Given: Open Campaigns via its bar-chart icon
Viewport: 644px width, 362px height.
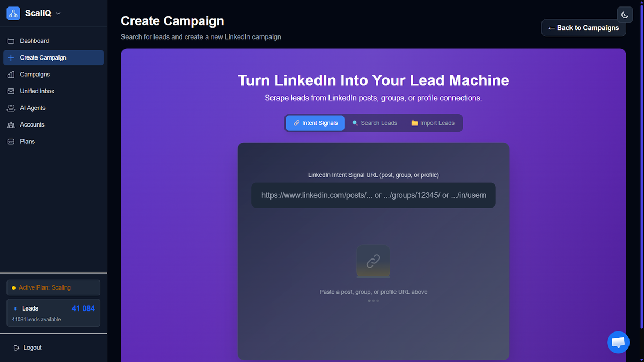Looking at the screenshot, I should pos(12,74).
